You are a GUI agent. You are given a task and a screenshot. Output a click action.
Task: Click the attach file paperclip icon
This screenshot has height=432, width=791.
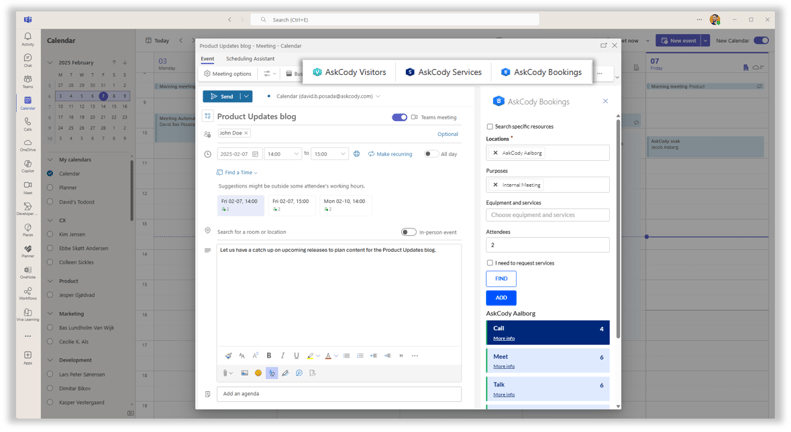[225, 373]
